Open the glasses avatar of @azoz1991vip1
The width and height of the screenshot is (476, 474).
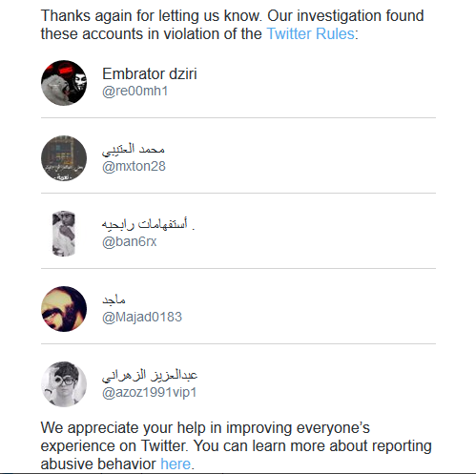(x=64, y=384)
